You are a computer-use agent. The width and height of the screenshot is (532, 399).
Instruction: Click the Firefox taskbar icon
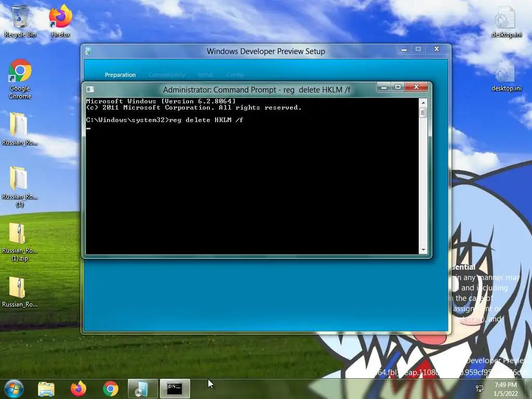pos(78,389)
